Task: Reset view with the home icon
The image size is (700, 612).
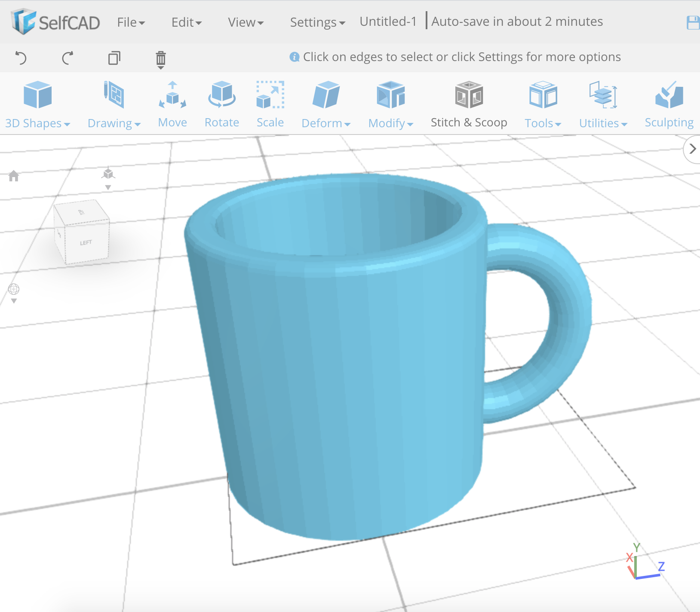Action: pyautogui.click(x=14, y=176)
